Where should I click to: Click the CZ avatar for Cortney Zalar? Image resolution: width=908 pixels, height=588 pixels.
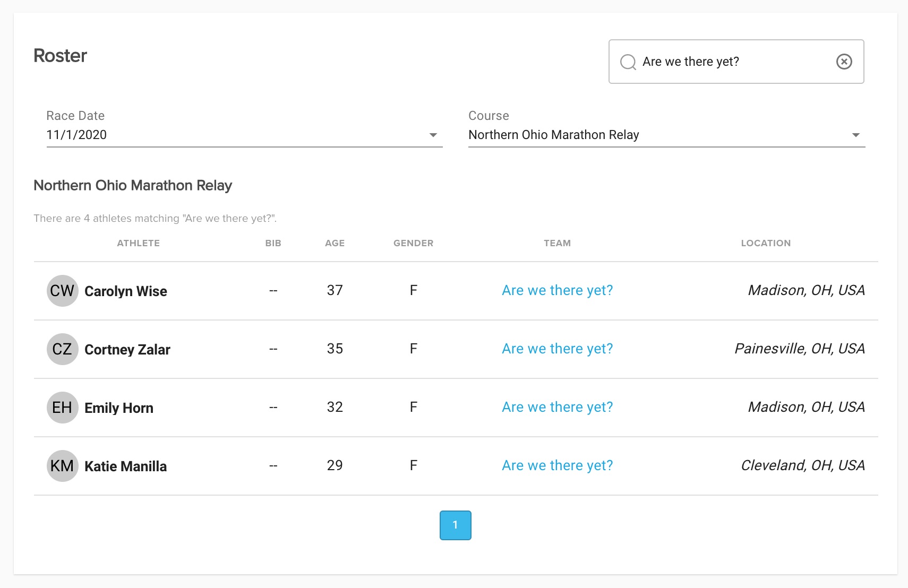tap(63, 349)
